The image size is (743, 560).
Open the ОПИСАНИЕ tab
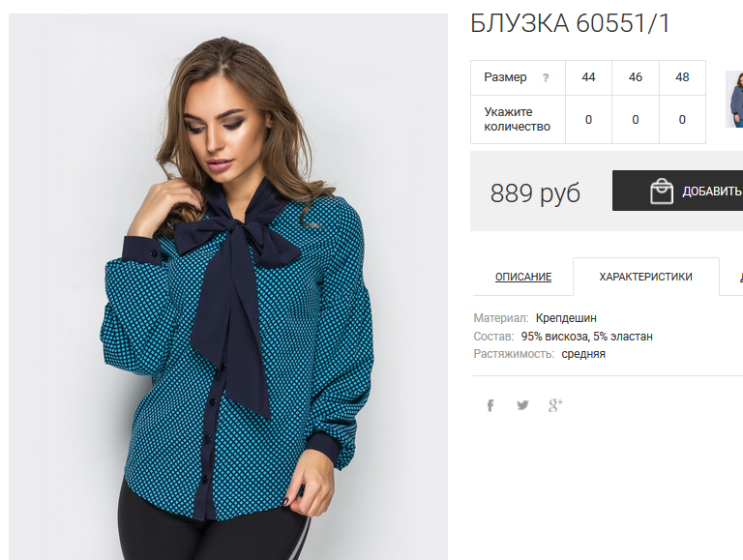tap(523, 277)
